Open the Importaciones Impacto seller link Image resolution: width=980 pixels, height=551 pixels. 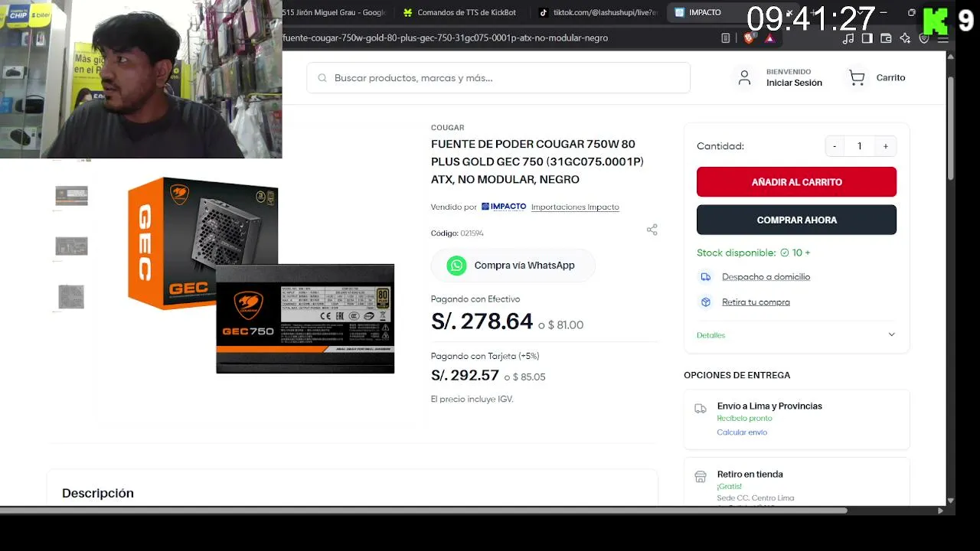(x=575, y=207)
